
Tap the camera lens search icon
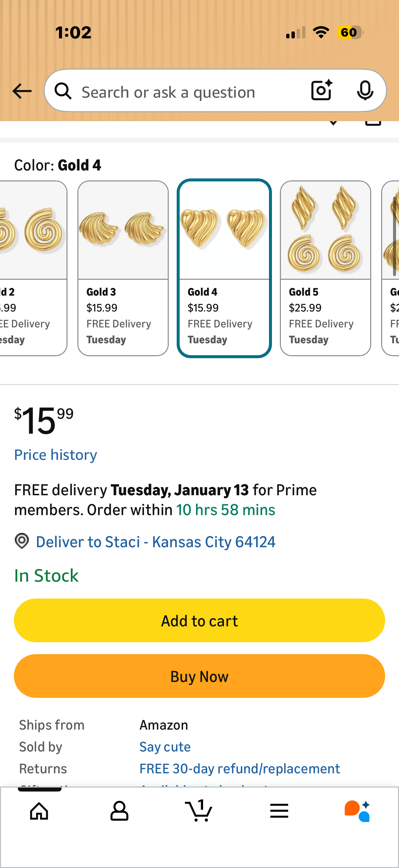click(x=321, y=91)
